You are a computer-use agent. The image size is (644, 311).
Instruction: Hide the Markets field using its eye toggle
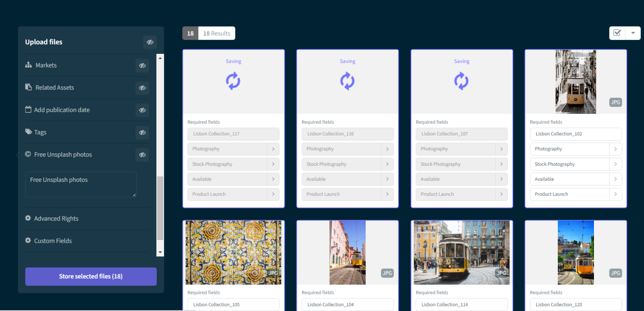(142, 66)
